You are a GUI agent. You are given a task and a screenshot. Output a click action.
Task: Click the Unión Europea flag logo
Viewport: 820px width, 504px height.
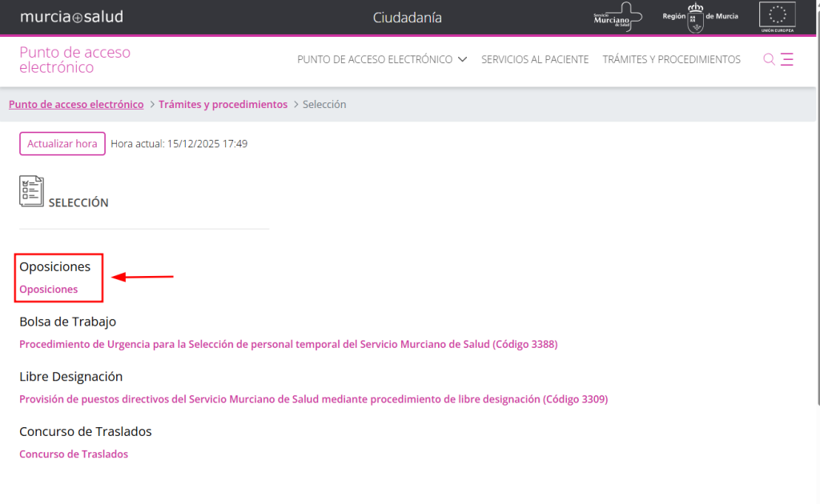pos(777,18)
